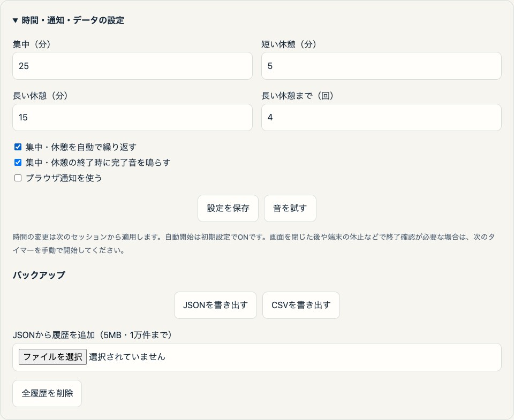Screen dimensions: 514x420
Task: Export history with JSONを書き出す
Action: (215, 305)
